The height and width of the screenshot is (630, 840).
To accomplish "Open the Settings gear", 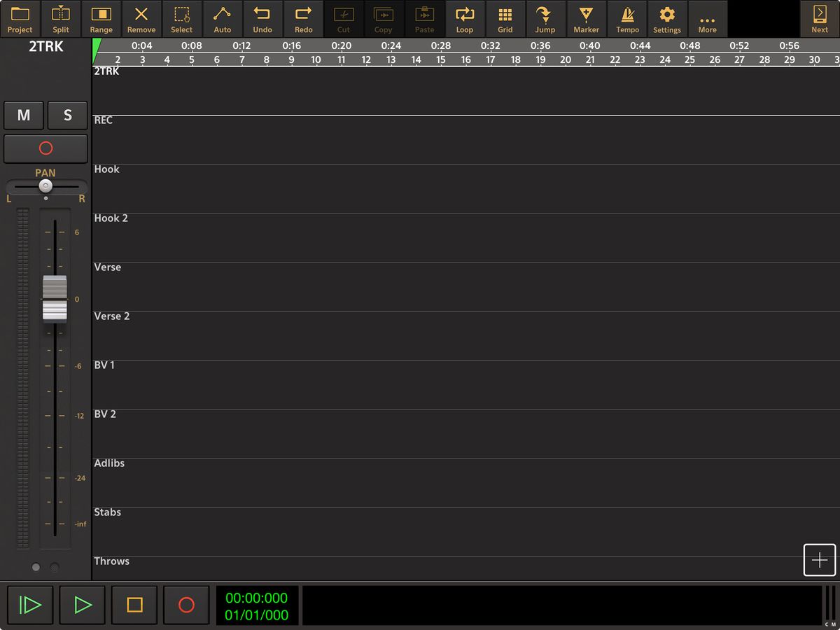I will point(667,19).
